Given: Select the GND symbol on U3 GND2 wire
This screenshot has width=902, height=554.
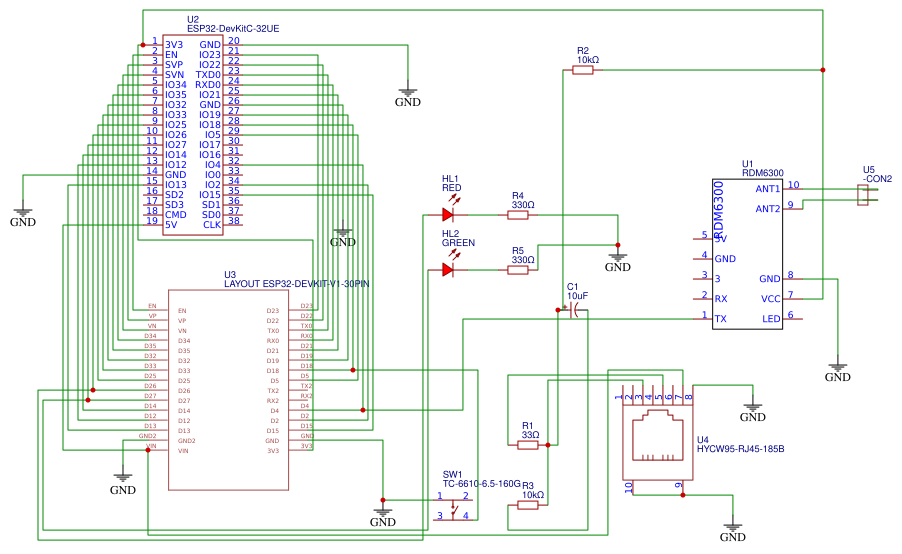Looking at the screenshot, I should click(x=123, y=485).
